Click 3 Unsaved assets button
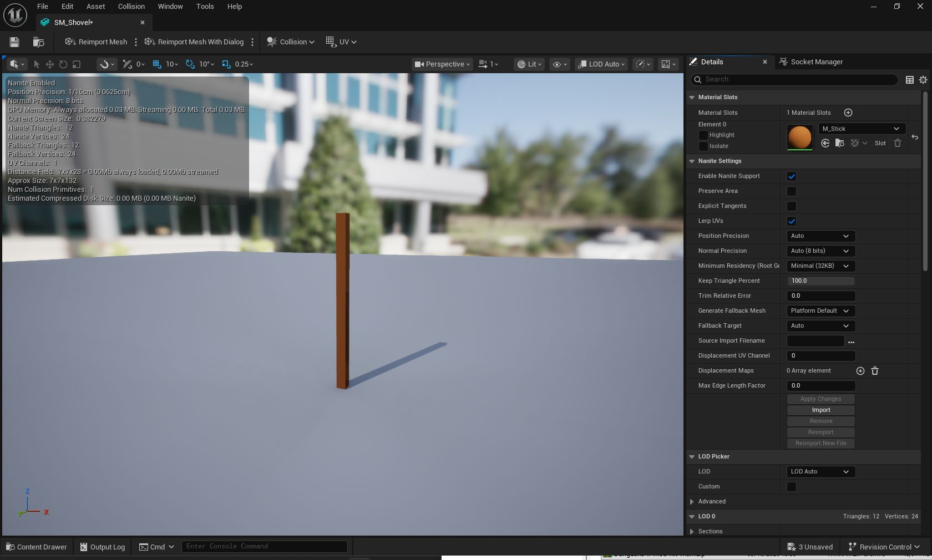This screenshot has height=560, width=932. click(809, 547)
